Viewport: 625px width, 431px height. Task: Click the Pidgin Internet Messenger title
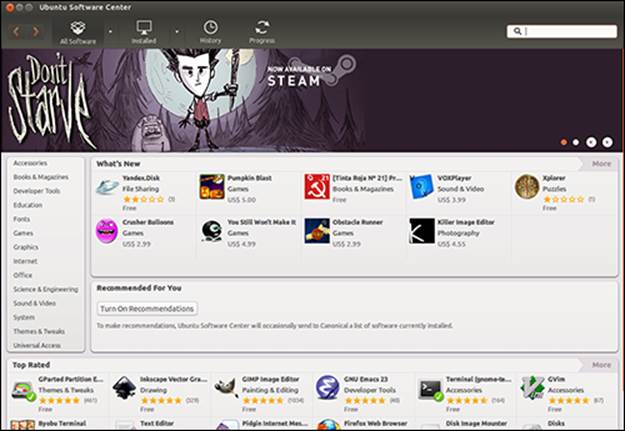pyautogui.click(x=275, y=423)
